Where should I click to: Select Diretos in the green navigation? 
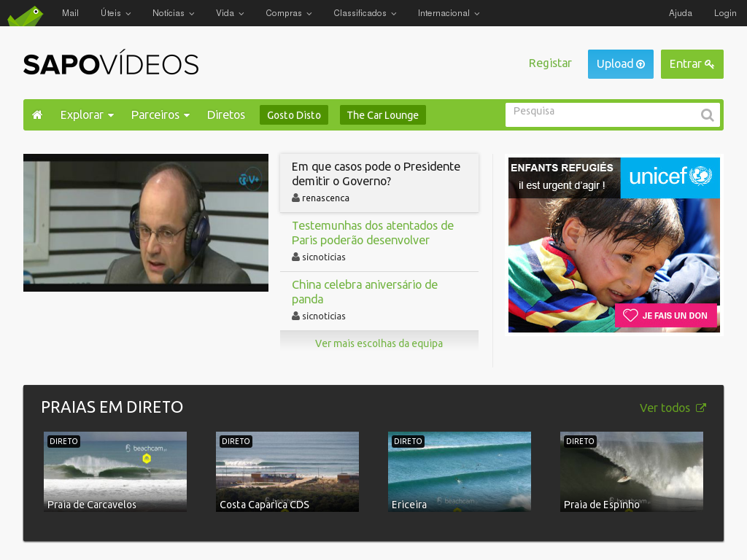[x=226, y=114]
